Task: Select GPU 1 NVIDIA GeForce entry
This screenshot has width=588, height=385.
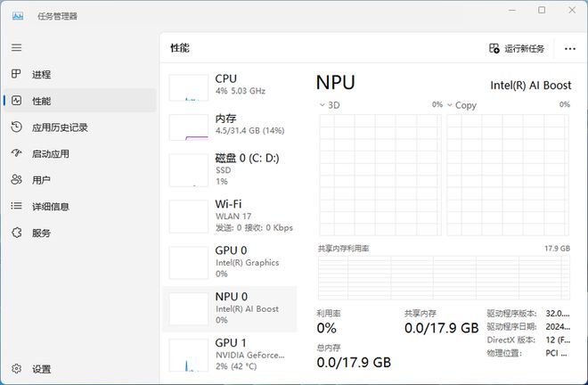Action: (230, 354)
